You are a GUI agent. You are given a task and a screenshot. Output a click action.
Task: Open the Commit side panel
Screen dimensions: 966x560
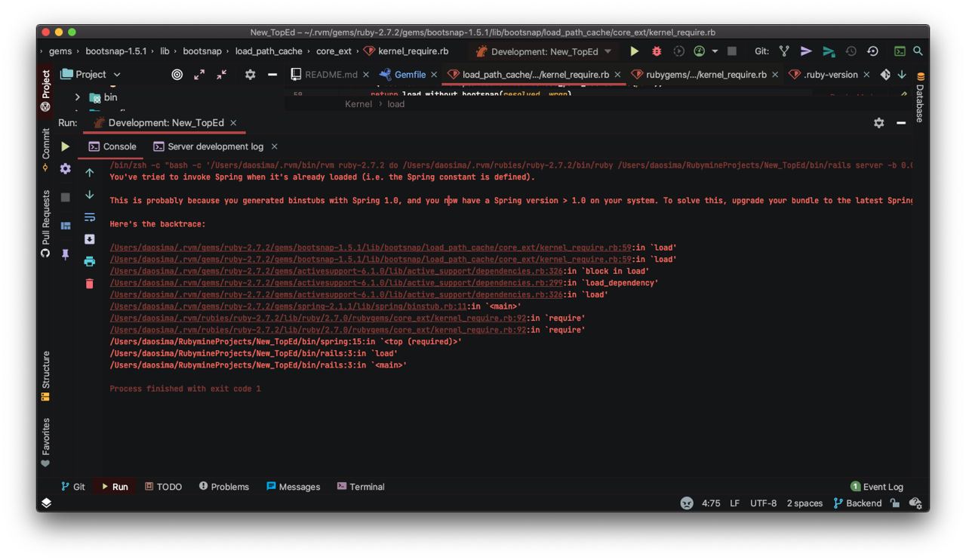(46, 149)
